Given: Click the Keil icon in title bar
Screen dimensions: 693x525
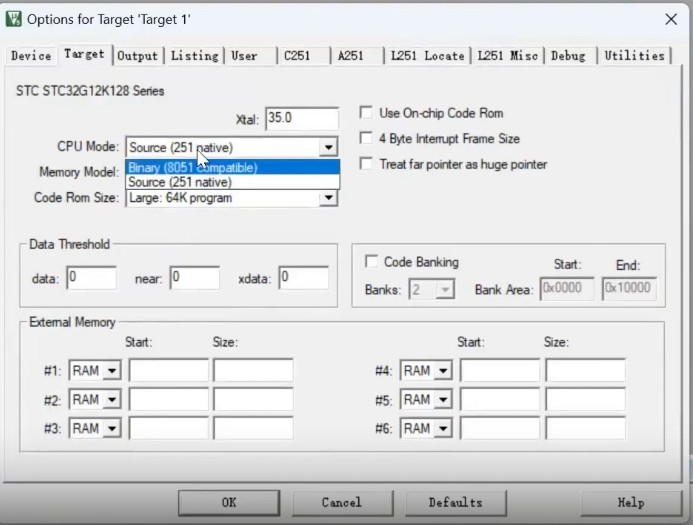Looking at the screenshot, I should 13,19.
